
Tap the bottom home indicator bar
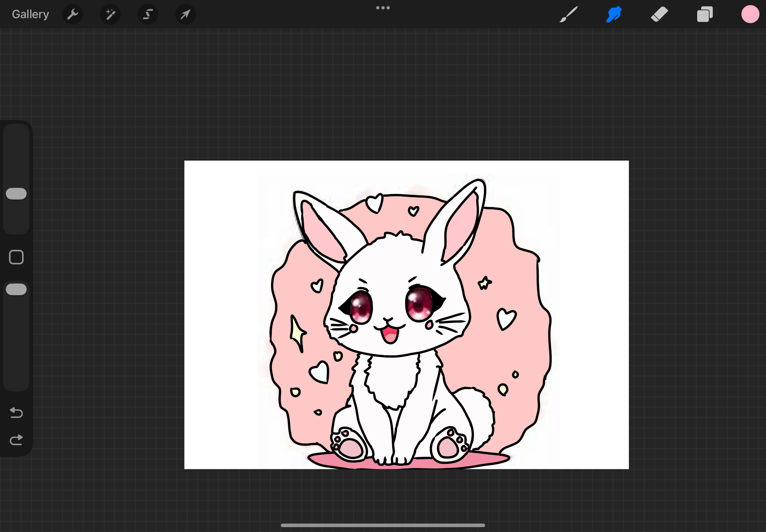[x=383, y=525]
